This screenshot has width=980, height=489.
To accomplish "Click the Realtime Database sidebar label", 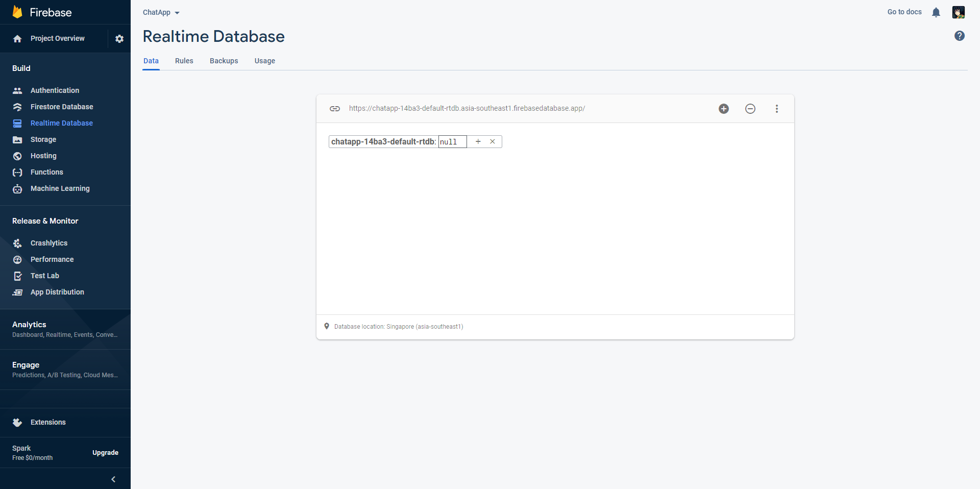I will (62, 123).
